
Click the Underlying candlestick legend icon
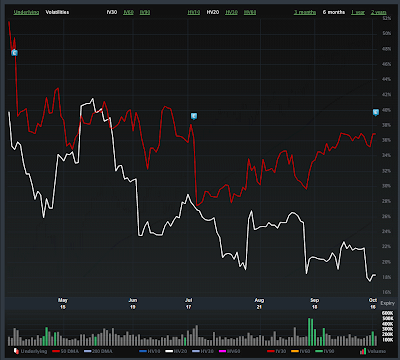(x=16, y=351)
